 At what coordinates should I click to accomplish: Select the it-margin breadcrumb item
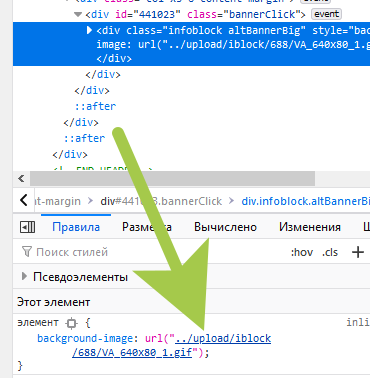tap(57, 201)
